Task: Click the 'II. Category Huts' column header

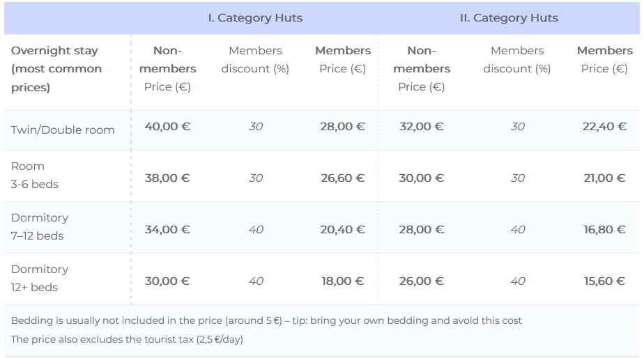Action: (509, 18)
